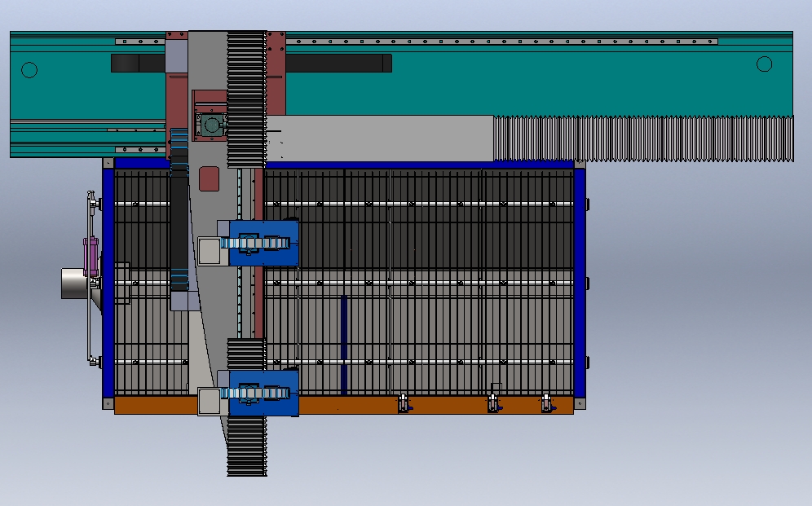Viewport: 812px width, 506px height.
Task: Pick the rightmost clamp on the orange rail
Action: tap(547, 403)
